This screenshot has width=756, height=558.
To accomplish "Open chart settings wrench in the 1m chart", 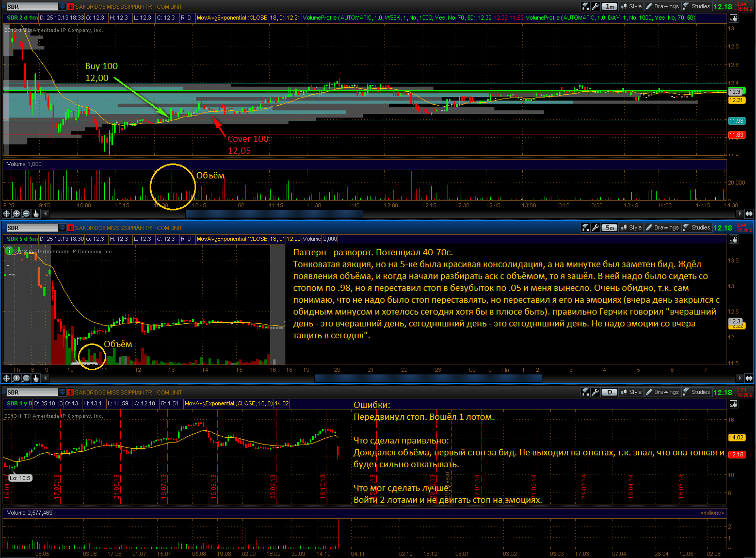I will [x=595, y=7].
